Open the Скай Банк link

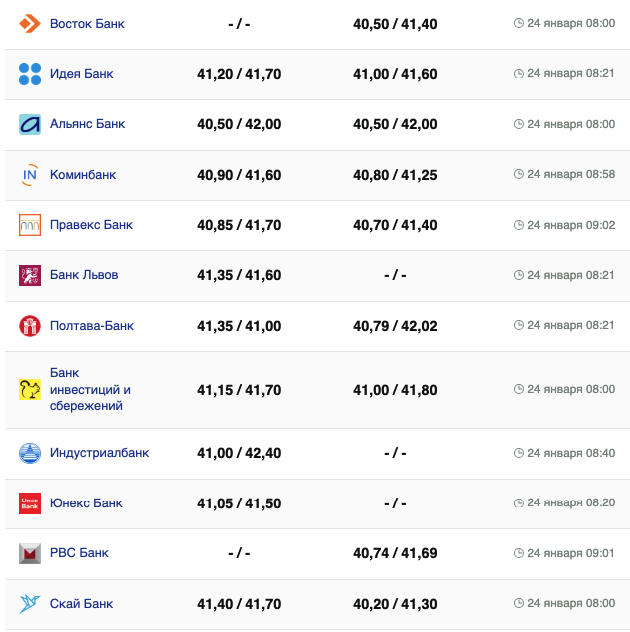pos(81,604)
